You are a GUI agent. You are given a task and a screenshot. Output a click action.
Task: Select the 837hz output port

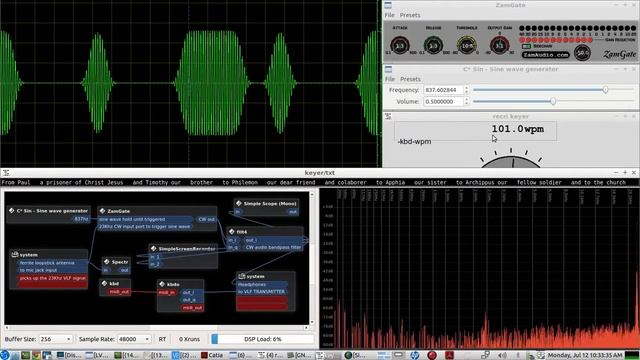(81, 219)
